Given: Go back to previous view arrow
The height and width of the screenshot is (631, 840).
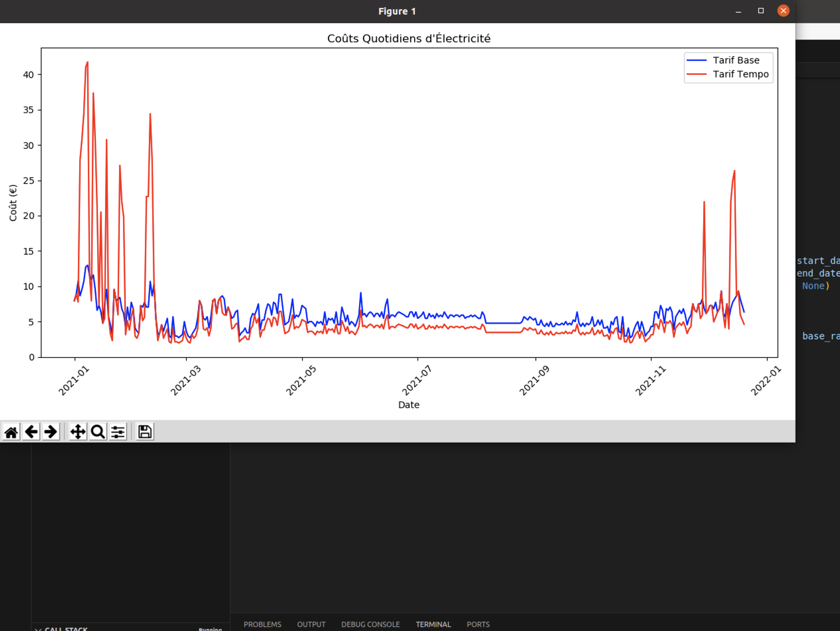Looking at the screenshot, I should point(31,432).
